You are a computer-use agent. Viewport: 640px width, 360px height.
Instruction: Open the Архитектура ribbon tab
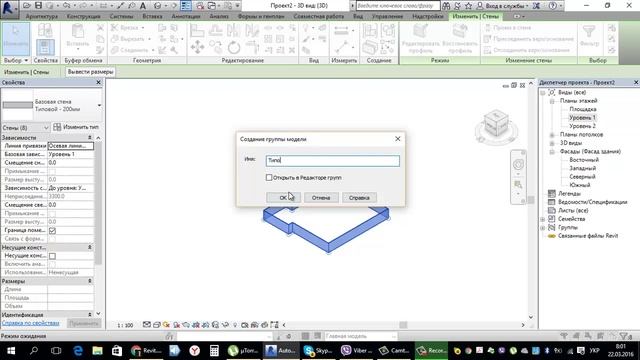(x=42, y=16)
